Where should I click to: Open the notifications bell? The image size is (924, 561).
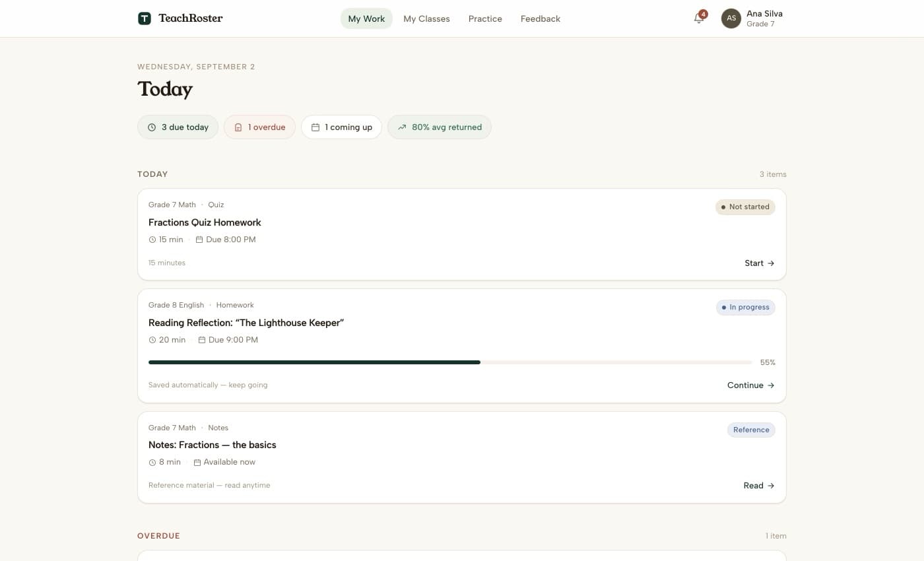tap(699, 18)
